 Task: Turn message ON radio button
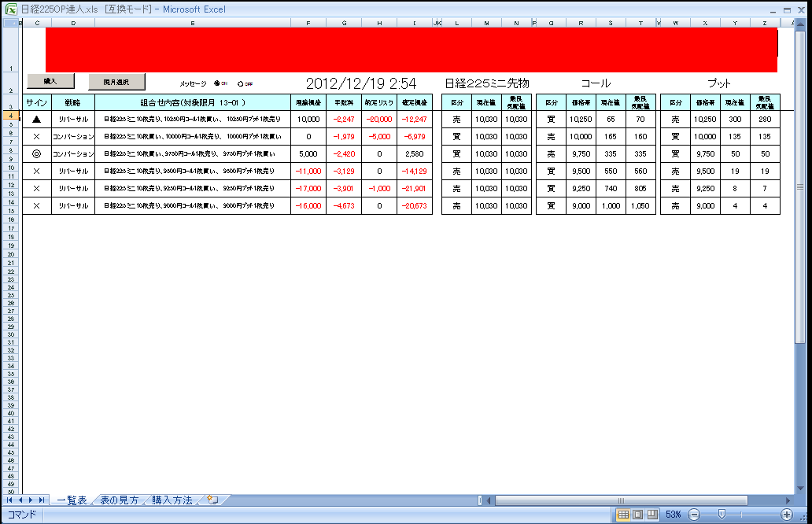217,83
